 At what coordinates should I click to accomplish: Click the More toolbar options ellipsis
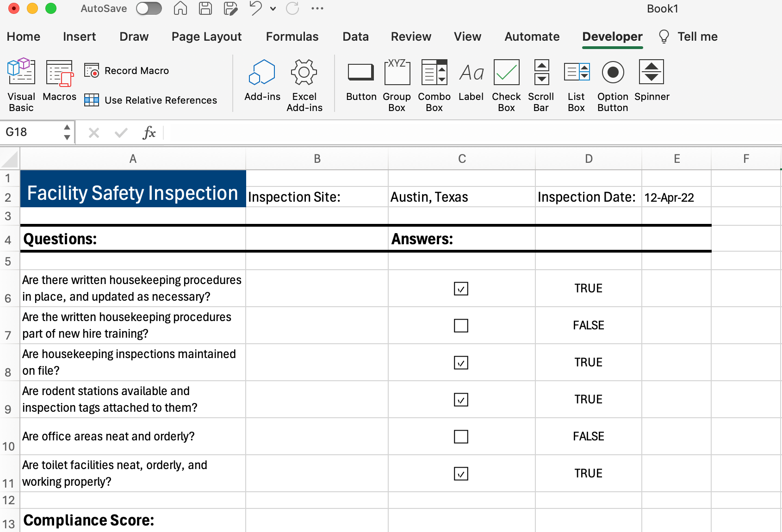click(317, 8)
